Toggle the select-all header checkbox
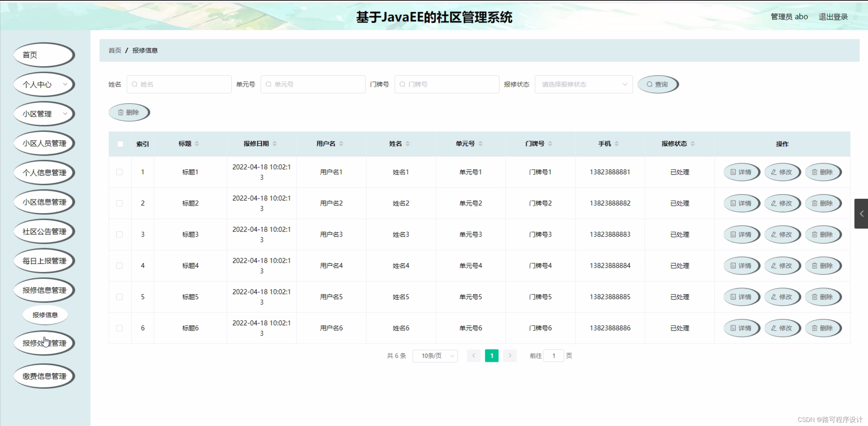 tap(120, 144)
